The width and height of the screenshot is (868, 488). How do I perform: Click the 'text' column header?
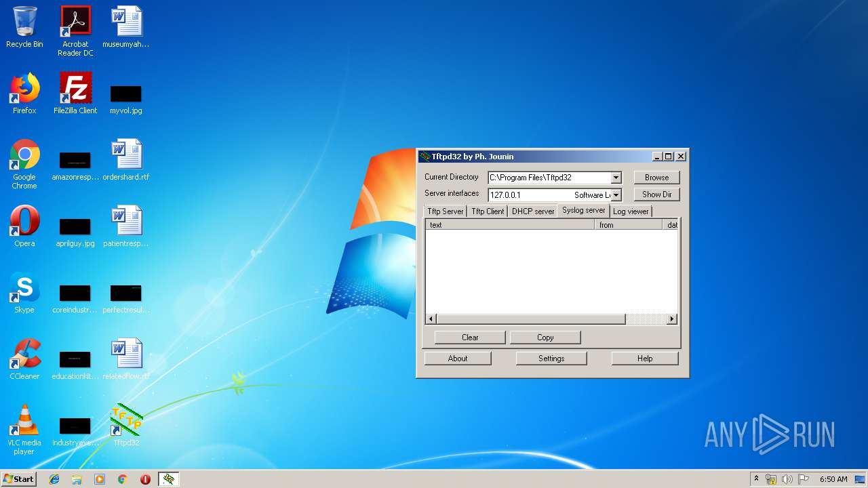pyautogui.click(x=510, y=225)
